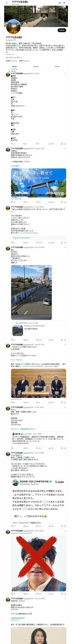Switch to the Replies tab
72x644 pixels.
[36, 67]
